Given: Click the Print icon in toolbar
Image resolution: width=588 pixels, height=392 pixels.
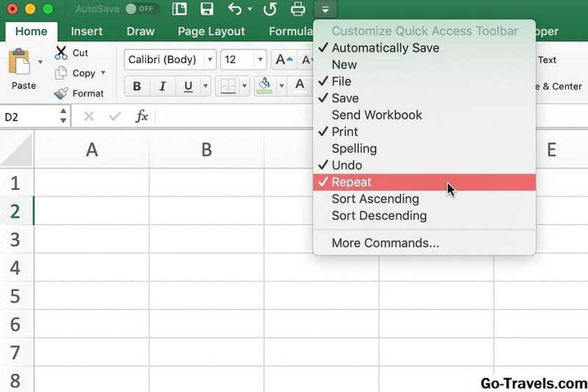Looking at the screenshot, I should click(x=298, y=9).
